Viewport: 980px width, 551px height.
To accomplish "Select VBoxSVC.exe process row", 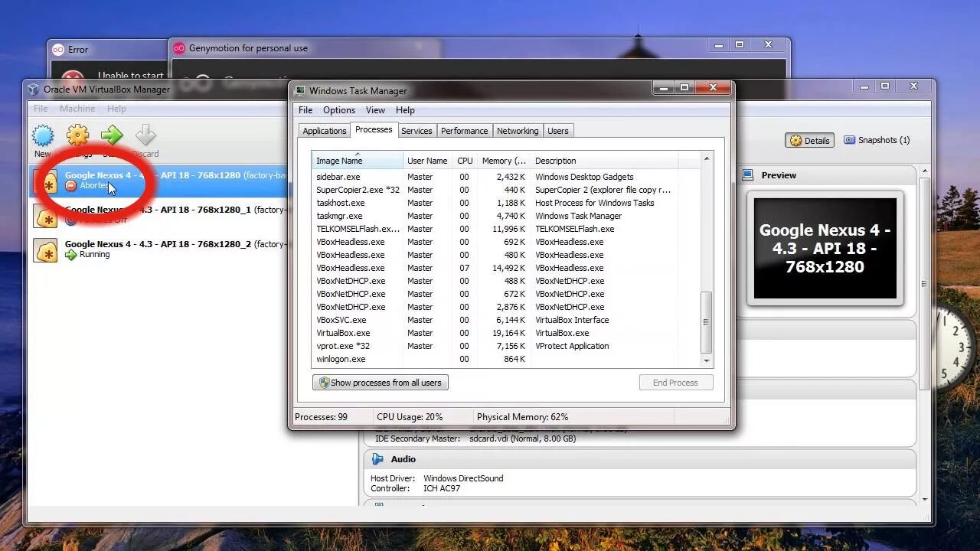I will coord(506,320).
